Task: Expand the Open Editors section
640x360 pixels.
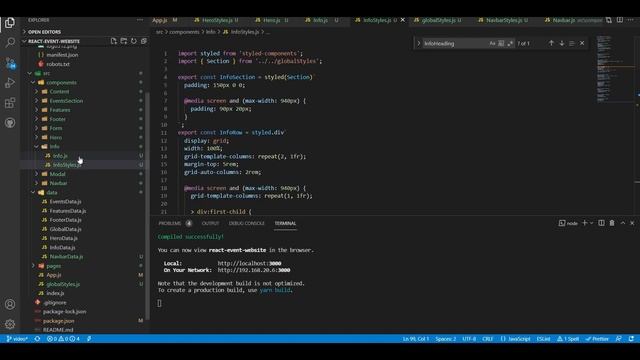Action: (44, 31)
